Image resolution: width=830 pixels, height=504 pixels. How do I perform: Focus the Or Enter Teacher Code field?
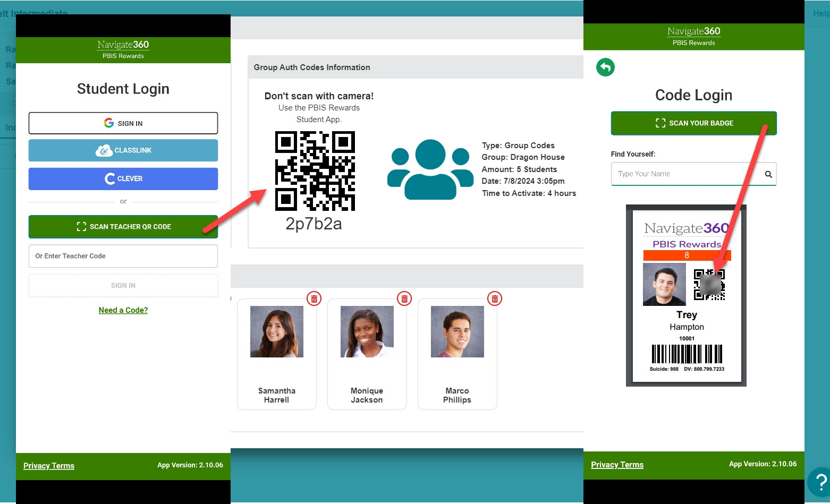click(x=123, y=256)
